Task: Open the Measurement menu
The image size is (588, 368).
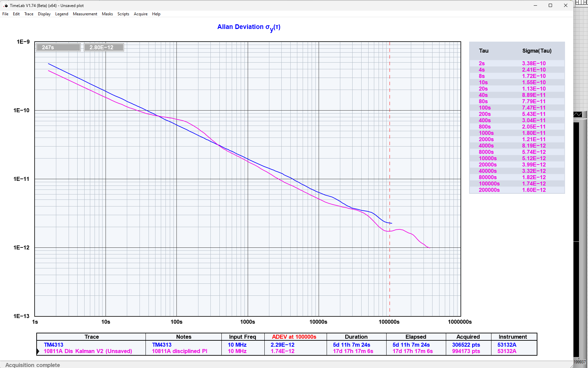Action: coord(85,14)
